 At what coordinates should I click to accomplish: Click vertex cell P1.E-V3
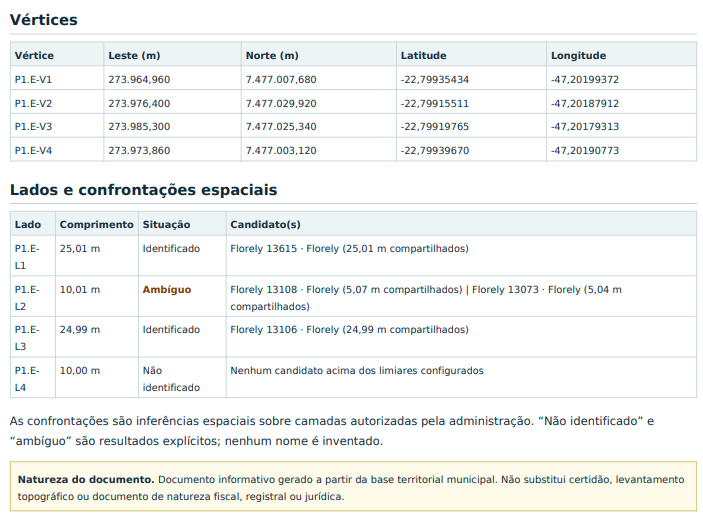tap(33, 126)
